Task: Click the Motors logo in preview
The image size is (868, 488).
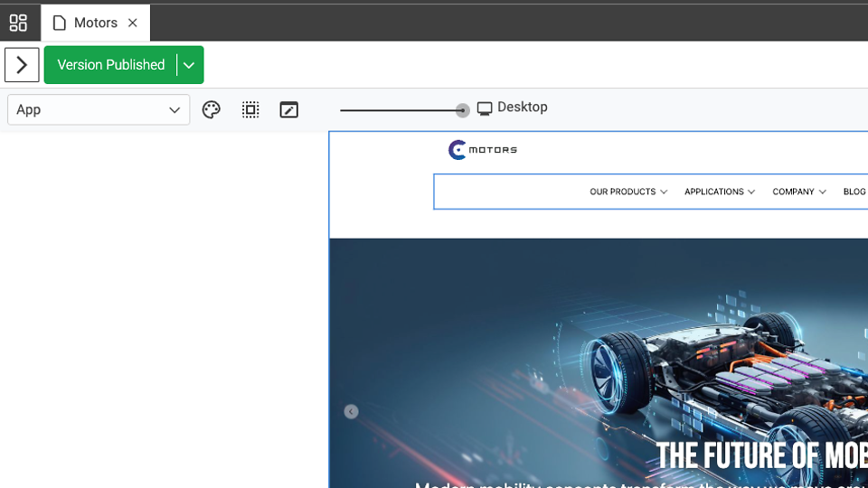Action: coord(483,150)
